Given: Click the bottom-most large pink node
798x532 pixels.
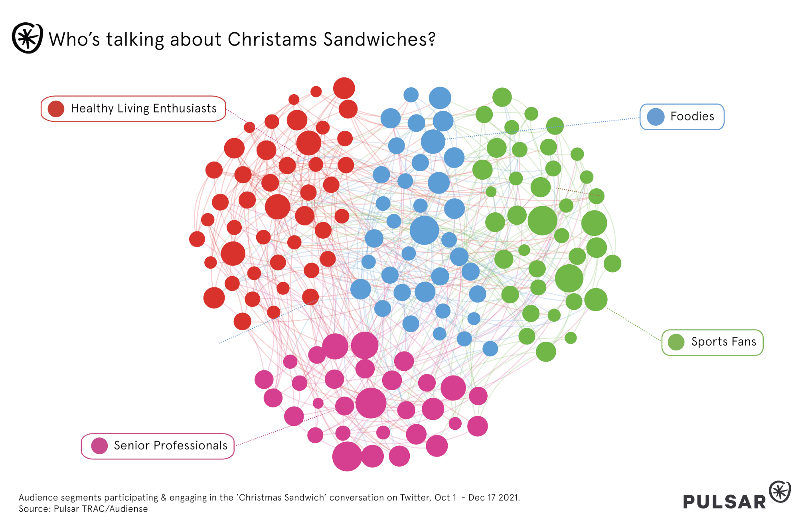Looking at the screenshot, I should [x=347, y=456].
